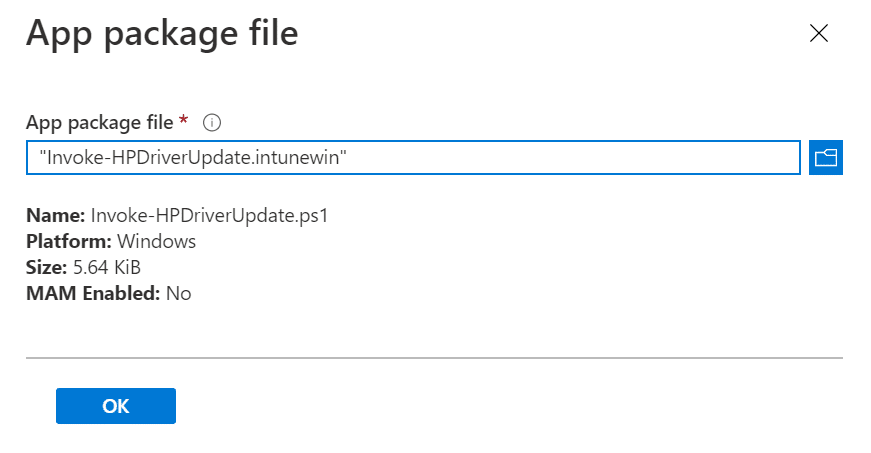Click the bold Name: label
871x453 pixels.
coord(56,215)
